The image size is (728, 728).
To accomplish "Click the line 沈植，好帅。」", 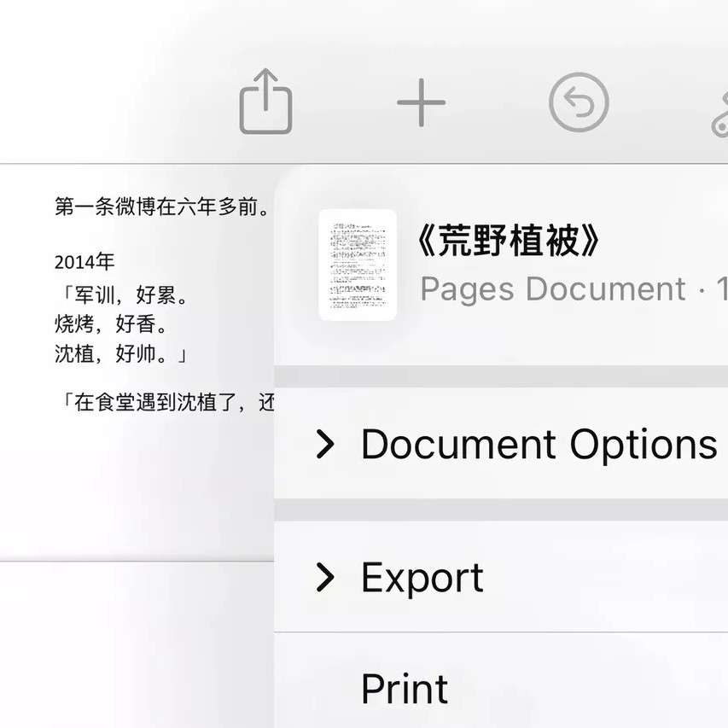I will [x=120, y=353].
